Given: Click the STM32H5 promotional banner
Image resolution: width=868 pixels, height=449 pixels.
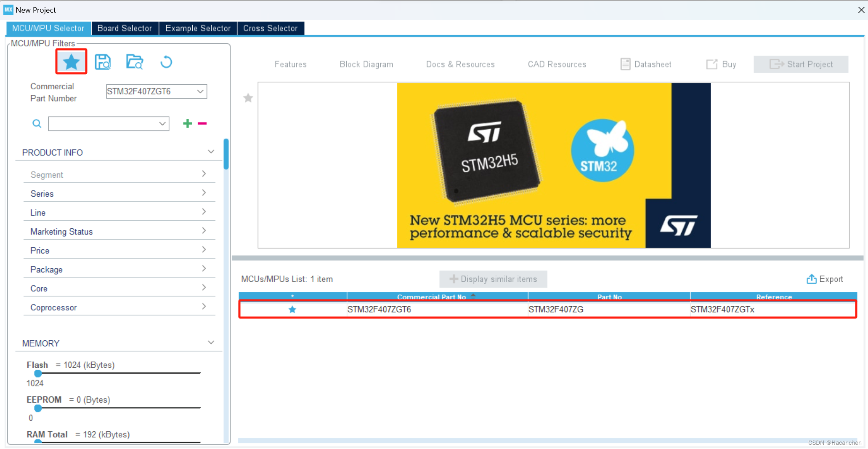Looking at the screenshot, I should (554, 165).
